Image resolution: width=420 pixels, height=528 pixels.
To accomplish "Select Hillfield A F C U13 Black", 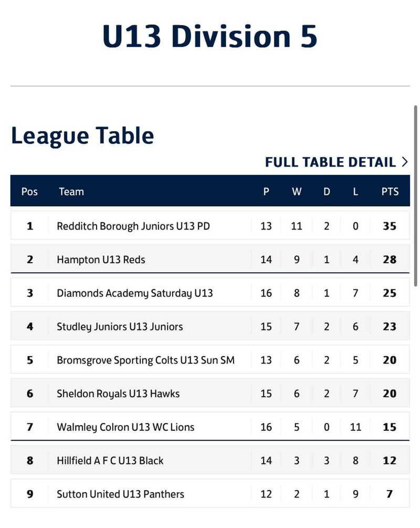I will point(110,461).
